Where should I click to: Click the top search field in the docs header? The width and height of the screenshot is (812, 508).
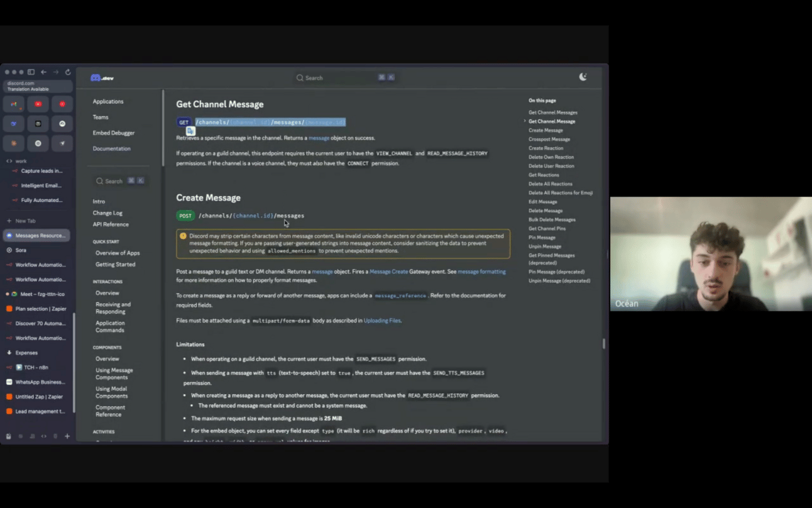(x=345, y=78)
